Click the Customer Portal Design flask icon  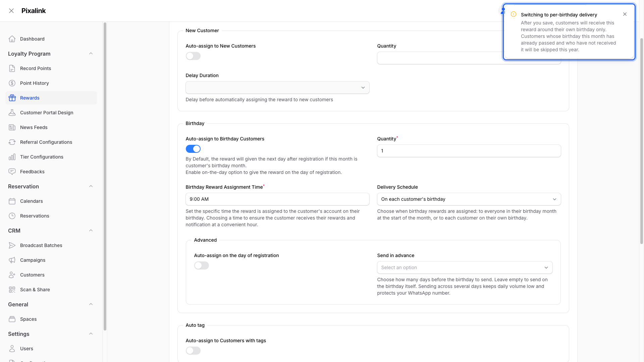[x=12, y=113]
